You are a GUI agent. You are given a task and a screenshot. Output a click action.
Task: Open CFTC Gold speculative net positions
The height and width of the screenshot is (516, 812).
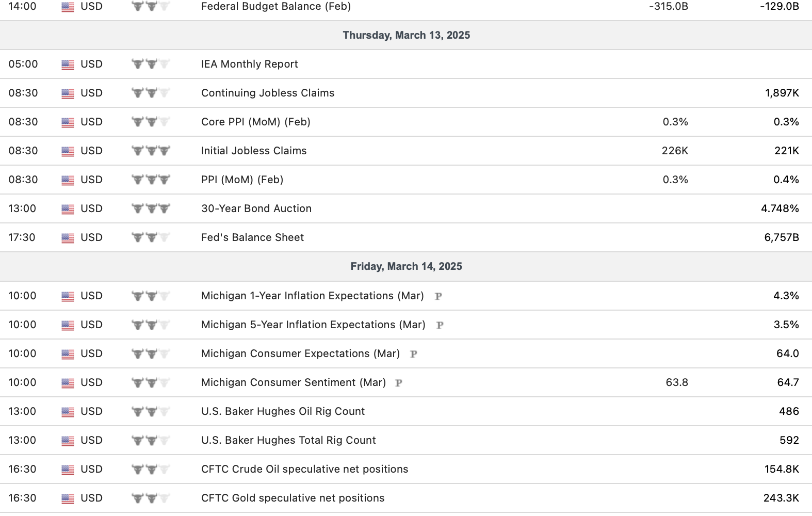(293, 498)
